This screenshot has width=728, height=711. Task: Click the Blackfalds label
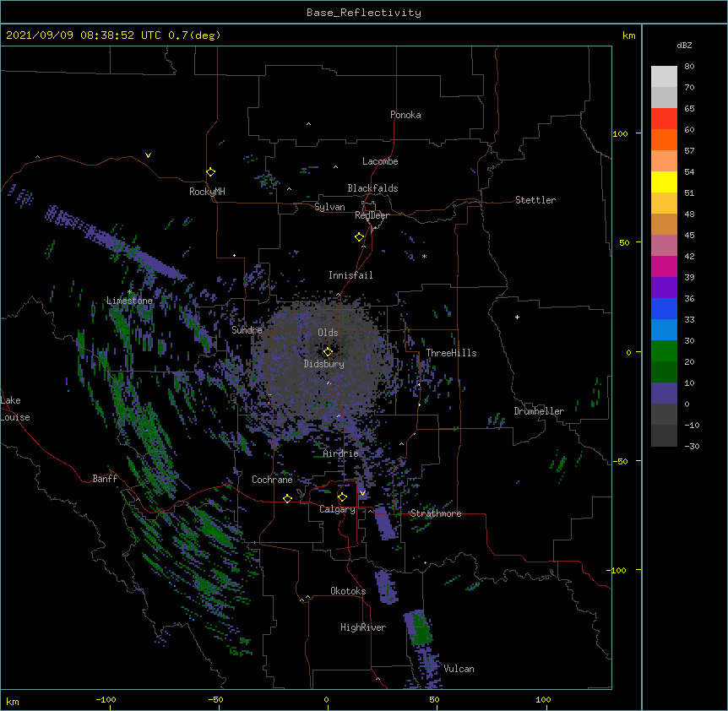pyautogui.click(x=372, y=188)
